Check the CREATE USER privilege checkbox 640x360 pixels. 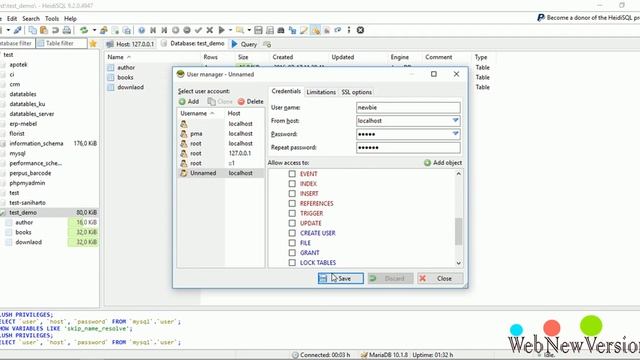point(292,233)
